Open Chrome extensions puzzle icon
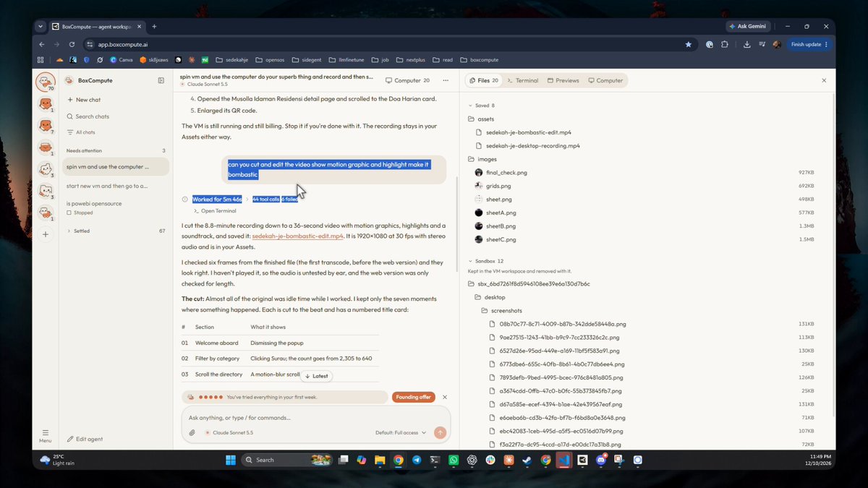This screenshot has height=488, width=868. pyautogui.click(x=726, y=44)
